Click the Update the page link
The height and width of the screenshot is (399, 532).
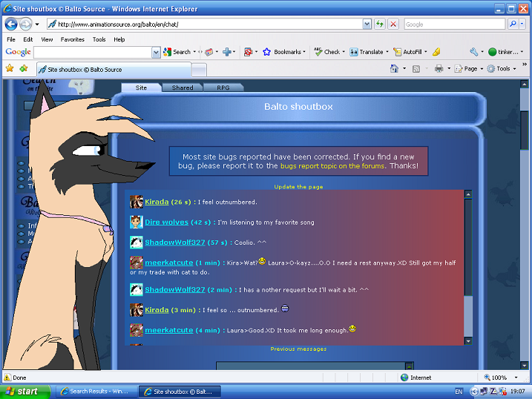tap(298, 187)
